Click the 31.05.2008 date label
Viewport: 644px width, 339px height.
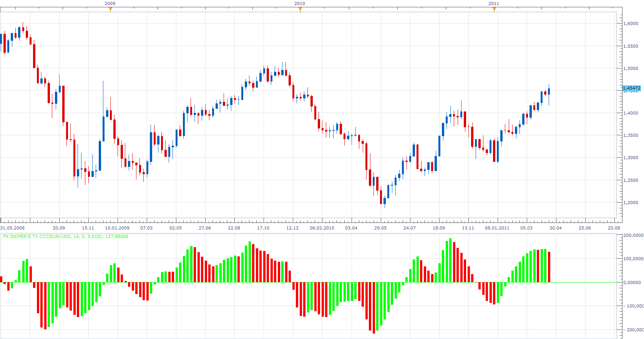click(13, 228)
